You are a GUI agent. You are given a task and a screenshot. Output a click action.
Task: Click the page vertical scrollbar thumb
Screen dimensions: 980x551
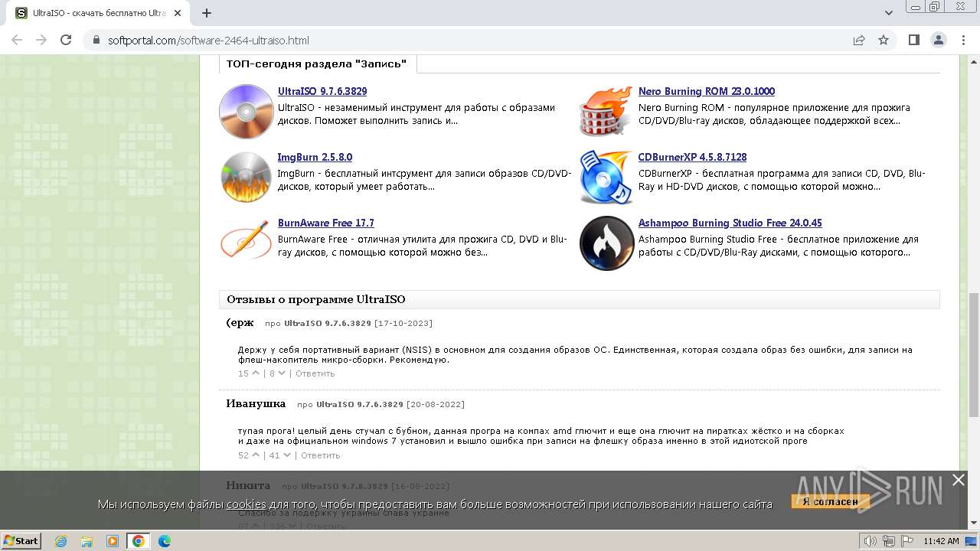(x=974, y=355)
